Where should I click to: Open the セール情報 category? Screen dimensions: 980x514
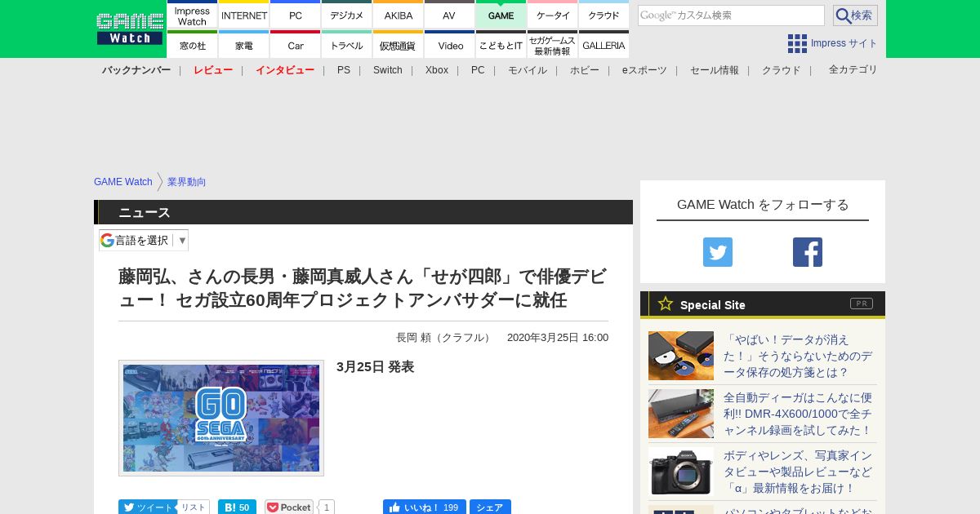tap(715, 70)
